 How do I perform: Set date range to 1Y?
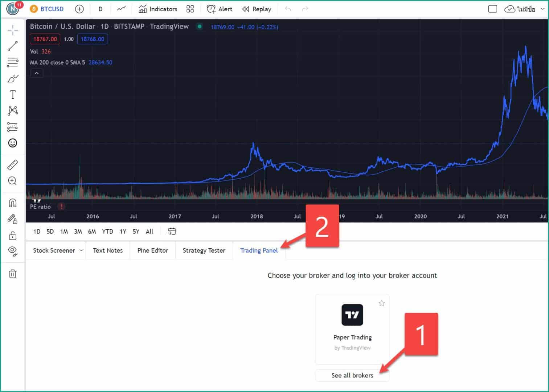123,232
